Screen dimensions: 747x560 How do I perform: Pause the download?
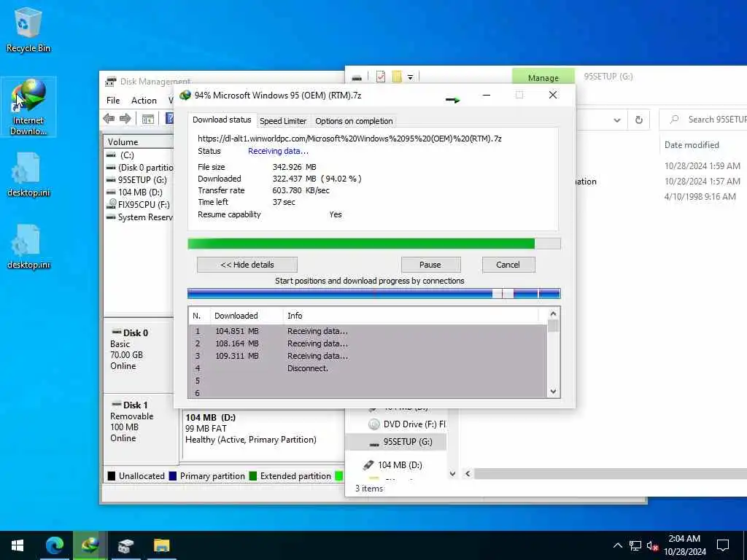click(430, 265)
